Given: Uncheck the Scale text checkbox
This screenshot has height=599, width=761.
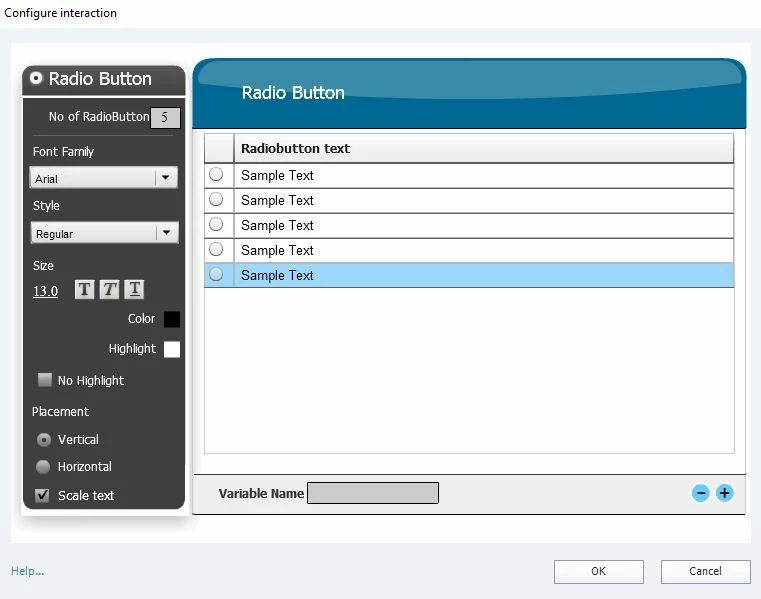Looking at the screenshot, I should (42, 495).
